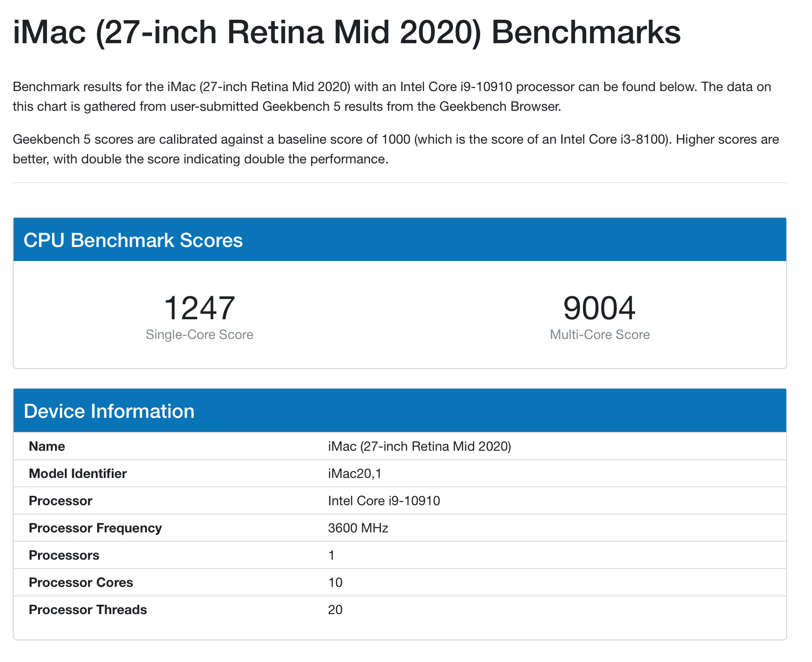Click the "Processor Threads" row label
This screenshot has width=812, height=662.
click(88, 609)
